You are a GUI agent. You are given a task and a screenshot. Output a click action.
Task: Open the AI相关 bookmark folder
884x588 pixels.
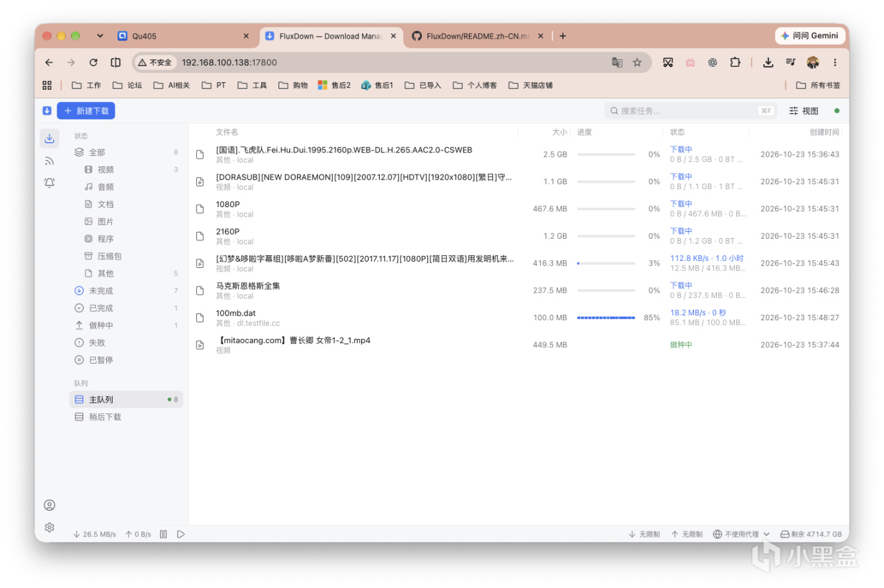pos(171,86)
